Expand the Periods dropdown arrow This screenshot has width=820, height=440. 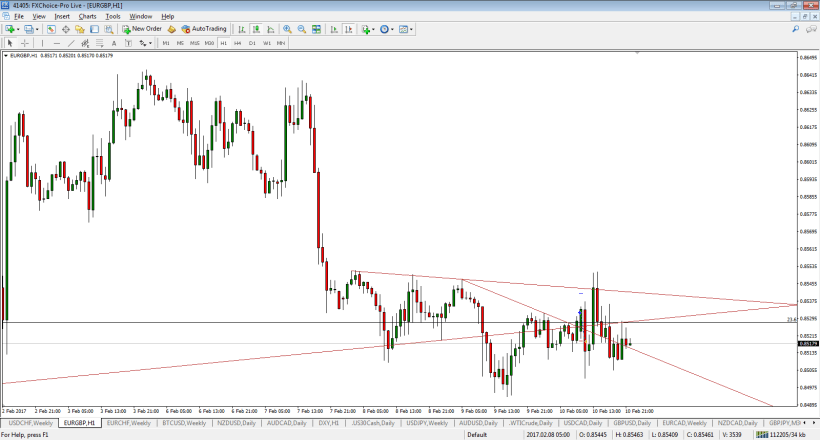[392, 29]
